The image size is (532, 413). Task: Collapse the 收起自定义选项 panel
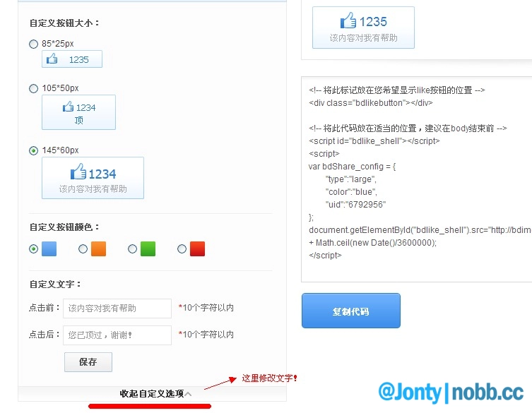155,394
